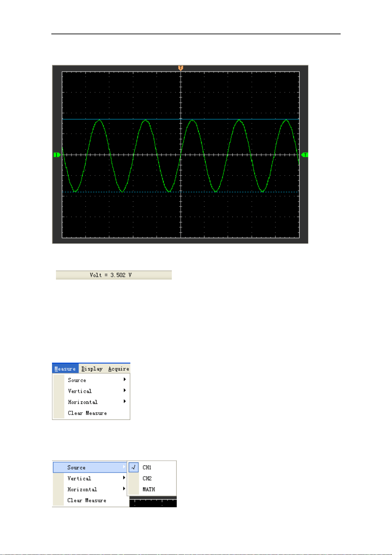
Task: Expand Vertical submenu arrow in the upper menu
Action: (125, 390)
